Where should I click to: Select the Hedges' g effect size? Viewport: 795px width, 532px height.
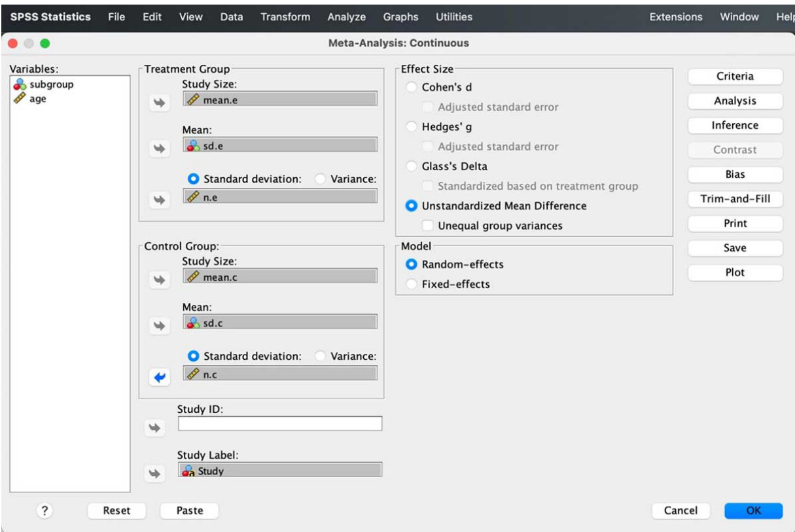point(412,127)
